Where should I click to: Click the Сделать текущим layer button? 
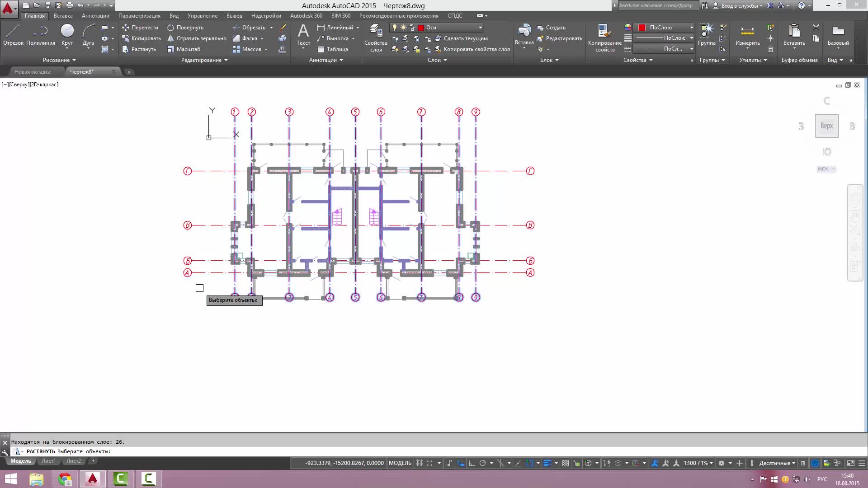[461, 38]
